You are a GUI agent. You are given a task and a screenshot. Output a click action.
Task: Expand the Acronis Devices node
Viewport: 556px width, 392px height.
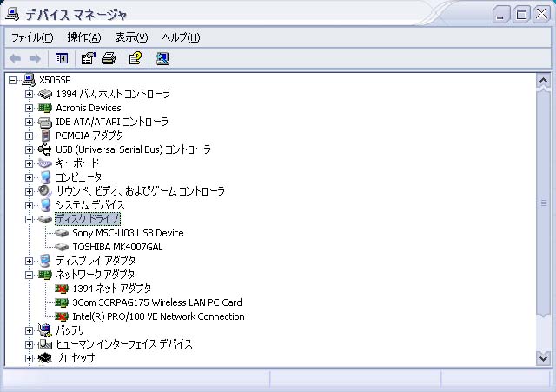[x=29, y=108]
